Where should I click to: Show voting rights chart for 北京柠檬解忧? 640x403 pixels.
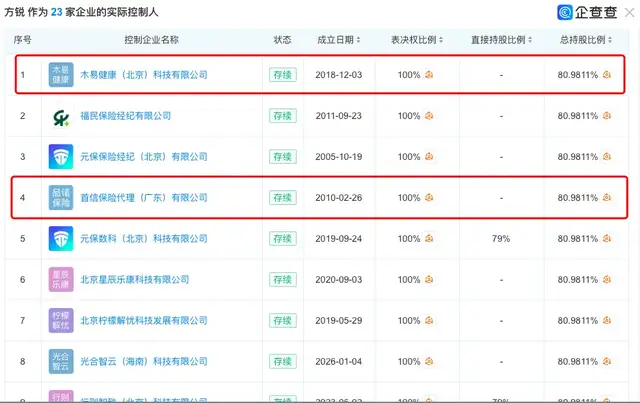coord(429,321)
